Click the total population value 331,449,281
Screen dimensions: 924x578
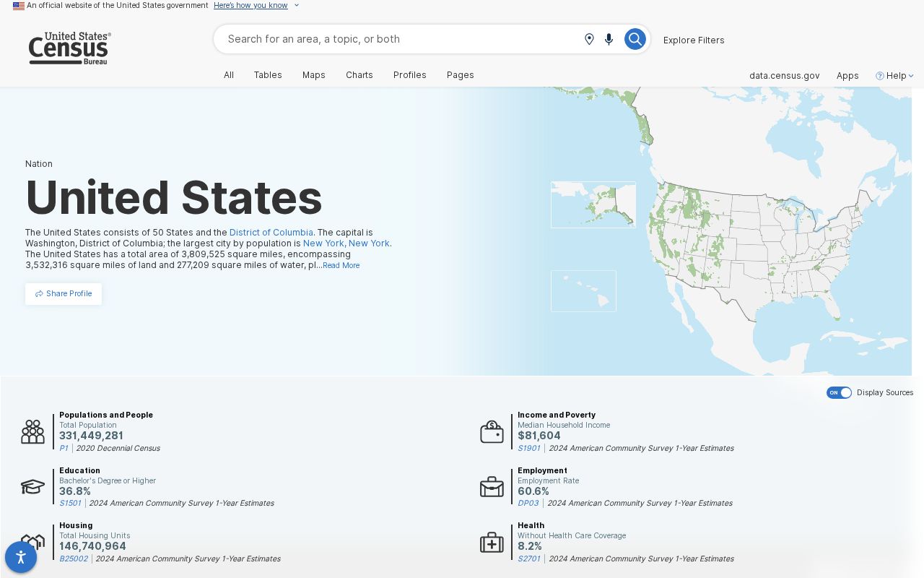91,436
